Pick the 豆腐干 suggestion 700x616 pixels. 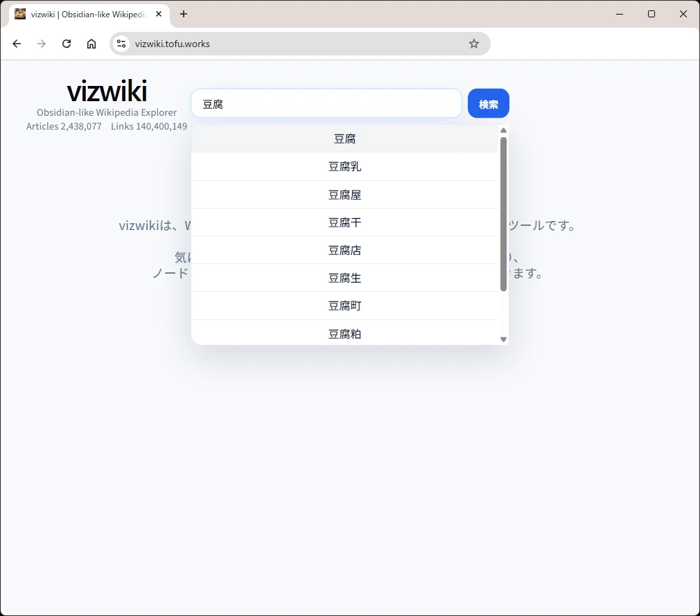point(344,222)
